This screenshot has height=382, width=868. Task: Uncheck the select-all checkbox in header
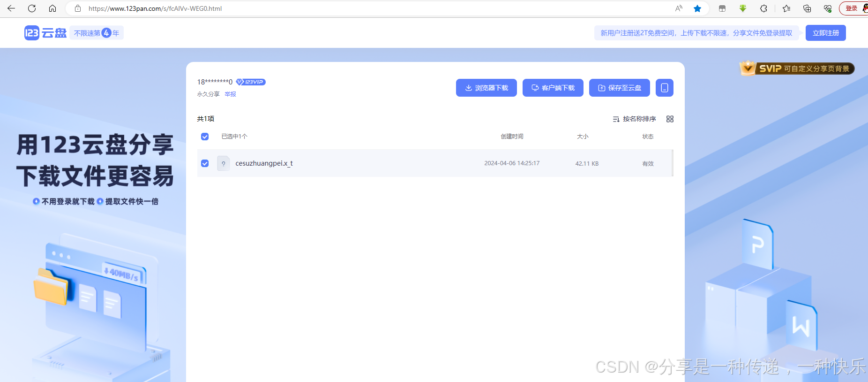click(205, 137)
